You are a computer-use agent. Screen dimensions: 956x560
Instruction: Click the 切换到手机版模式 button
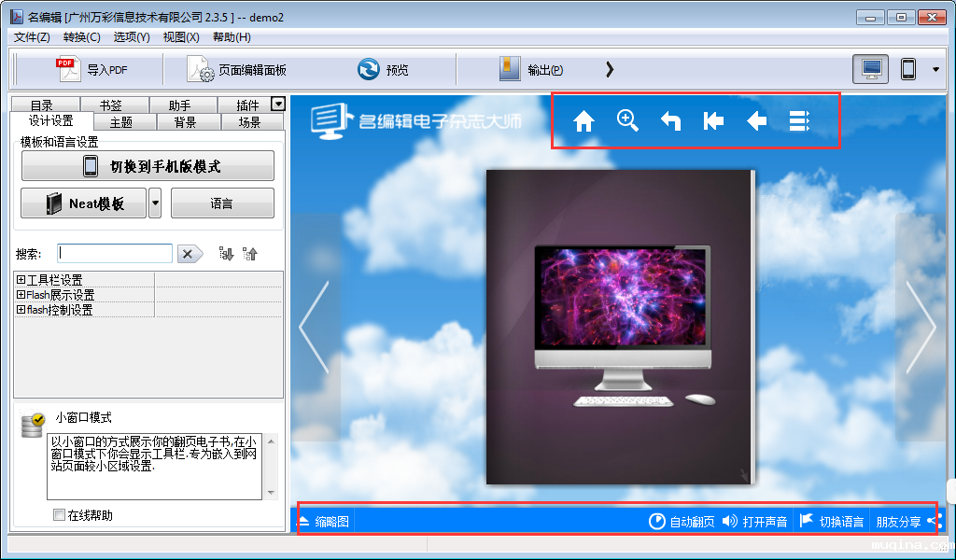pyautogui.click(x=148, y=166)
